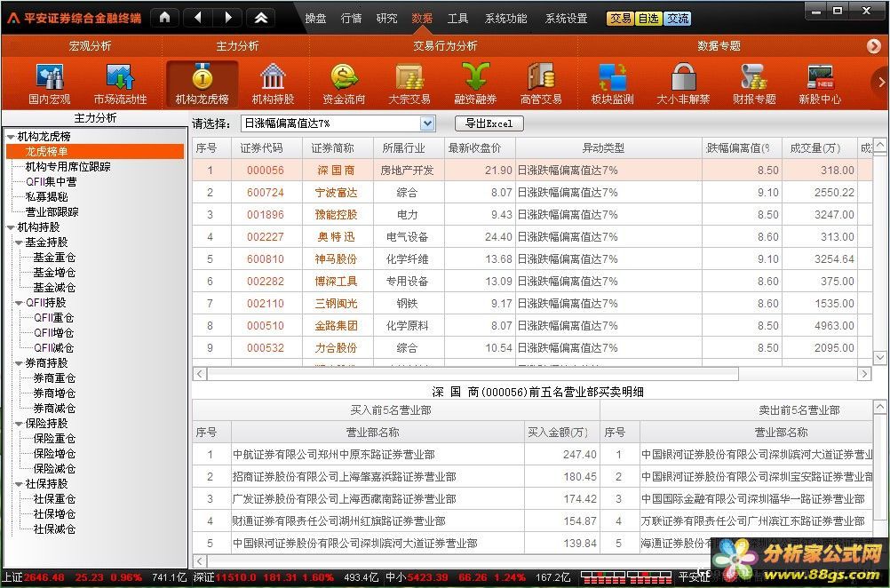Open the 板块监测 icon
The height and width of the screenshot is (588, 890).
[x=612, y=84]
